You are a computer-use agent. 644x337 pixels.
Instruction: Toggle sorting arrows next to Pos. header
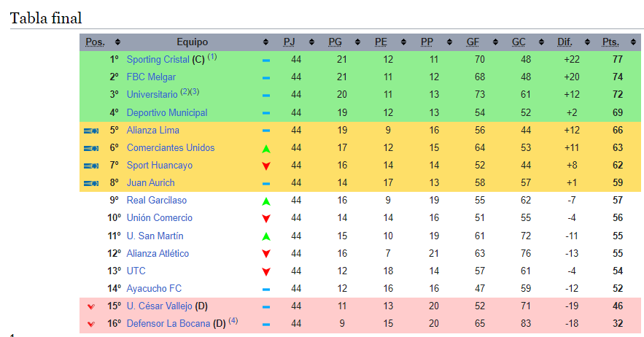(118, 42)
